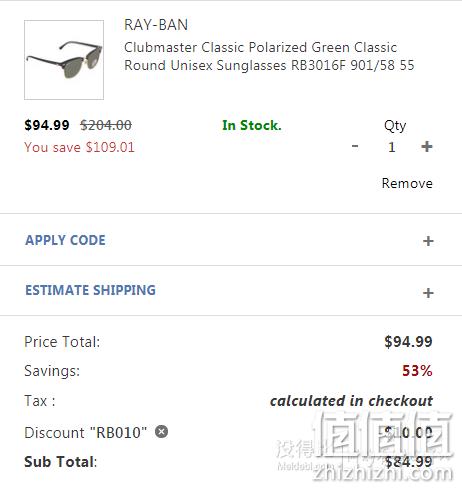Click the plus icon beside APPLY CODE
The width and height of the screenshot is (462, 490).
(428, 241)
